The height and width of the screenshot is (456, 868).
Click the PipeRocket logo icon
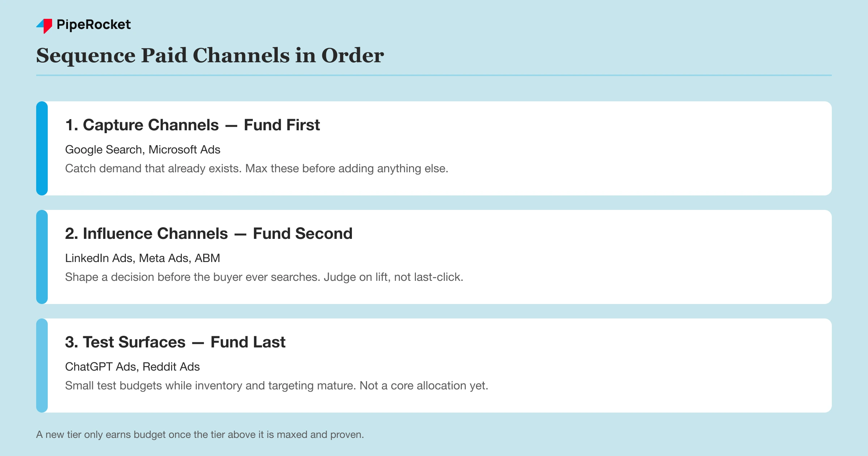pyautogui.click(x=44, y=26)
